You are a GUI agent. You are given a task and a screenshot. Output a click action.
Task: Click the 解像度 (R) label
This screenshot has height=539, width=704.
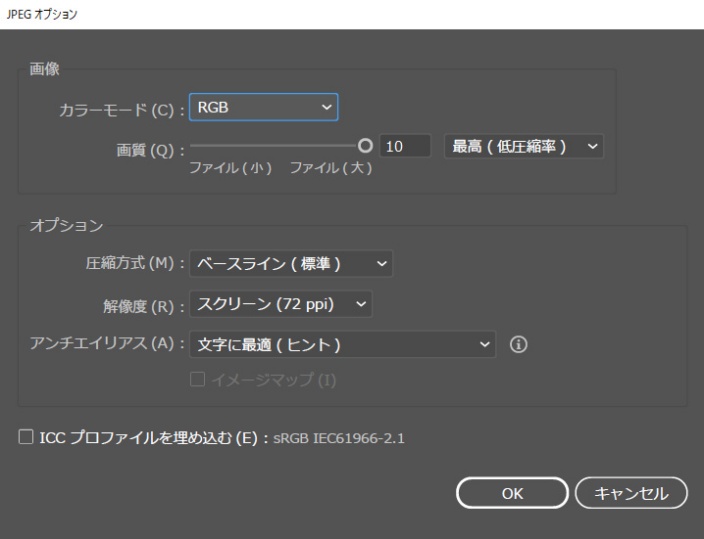tap(144, 306)
